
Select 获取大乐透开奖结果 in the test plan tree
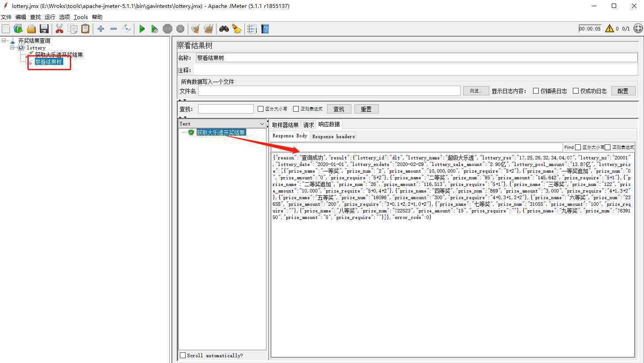[x=59, y=55]
